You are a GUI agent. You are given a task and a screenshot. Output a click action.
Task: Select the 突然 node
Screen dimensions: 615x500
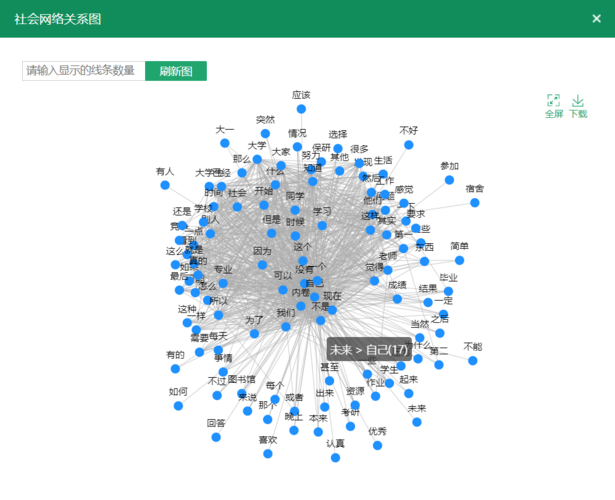[x=265, y=134]
